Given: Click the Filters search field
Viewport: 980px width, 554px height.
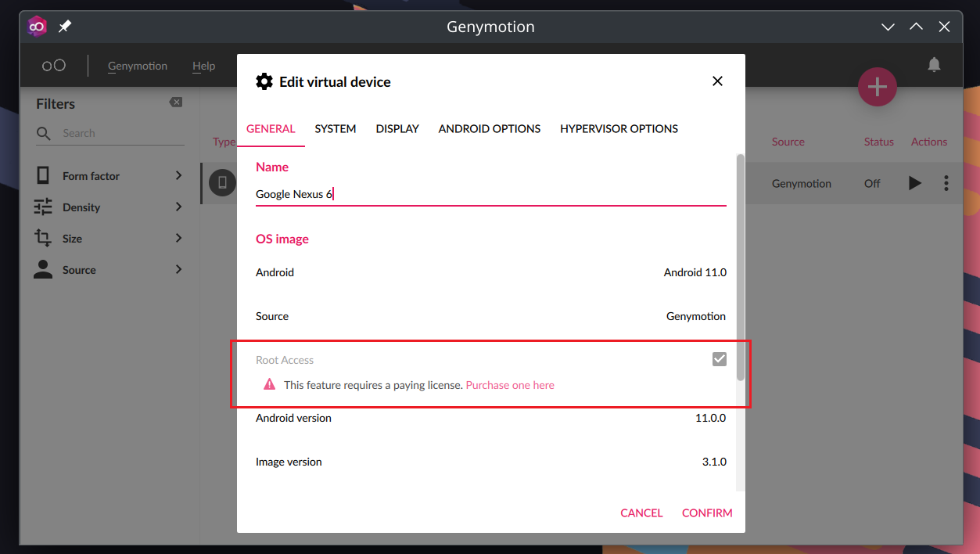Looking at the screenshot, I should click(x=110, y=134).
